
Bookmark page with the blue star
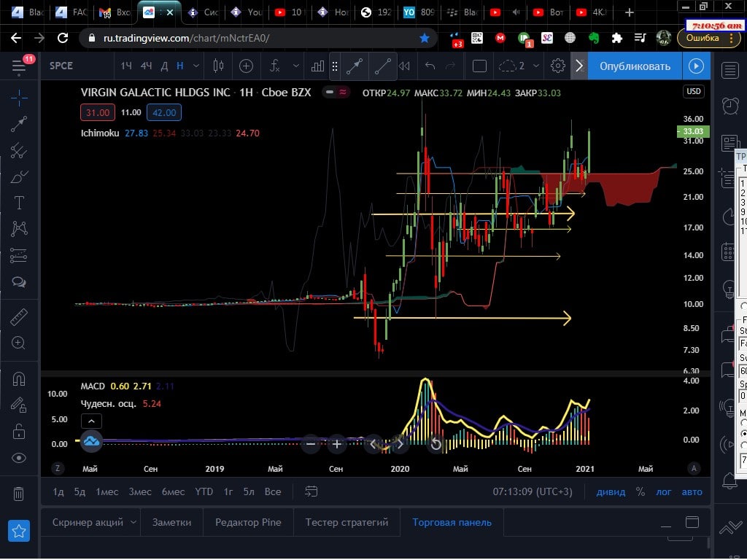[425, 38]
